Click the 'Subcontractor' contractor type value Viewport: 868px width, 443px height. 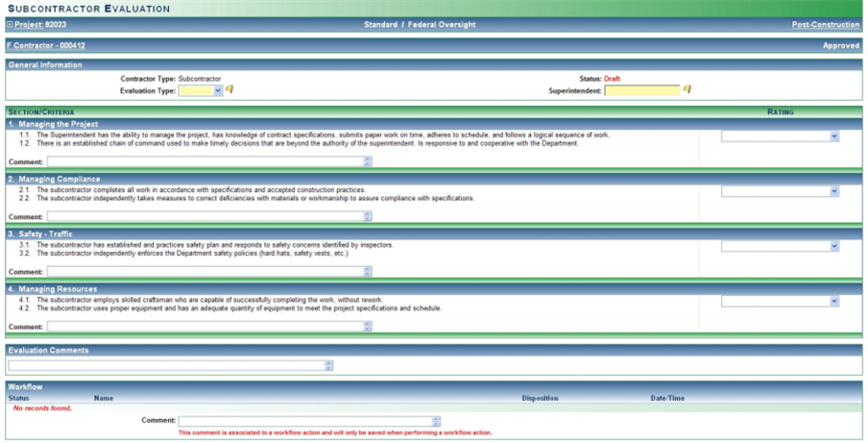[200, 79]
